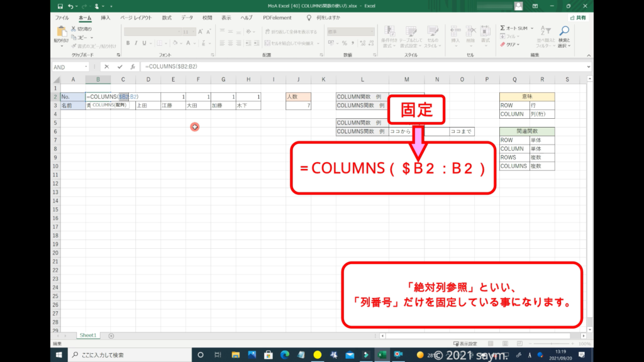This screenshot has height=362, width=644.
Task: Cancel formula entry with the X icon
Action: 107,67
